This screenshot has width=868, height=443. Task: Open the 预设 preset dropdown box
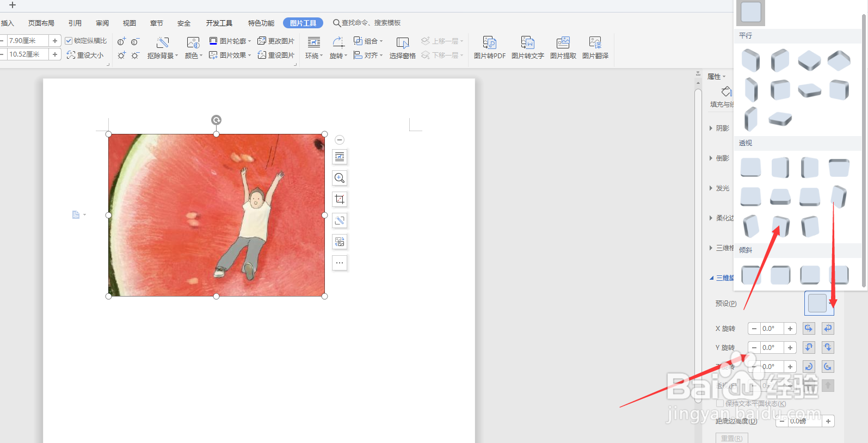pos(819,303)
